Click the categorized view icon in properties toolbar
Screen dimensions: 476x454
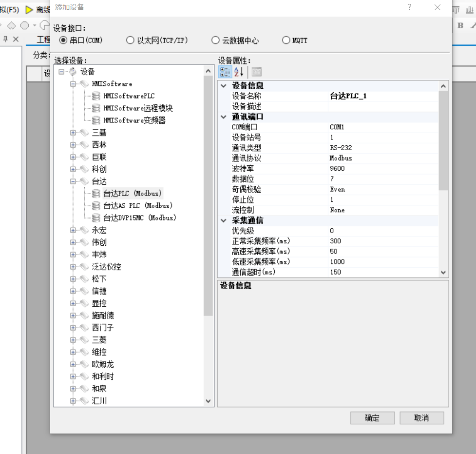pos(225,72)
